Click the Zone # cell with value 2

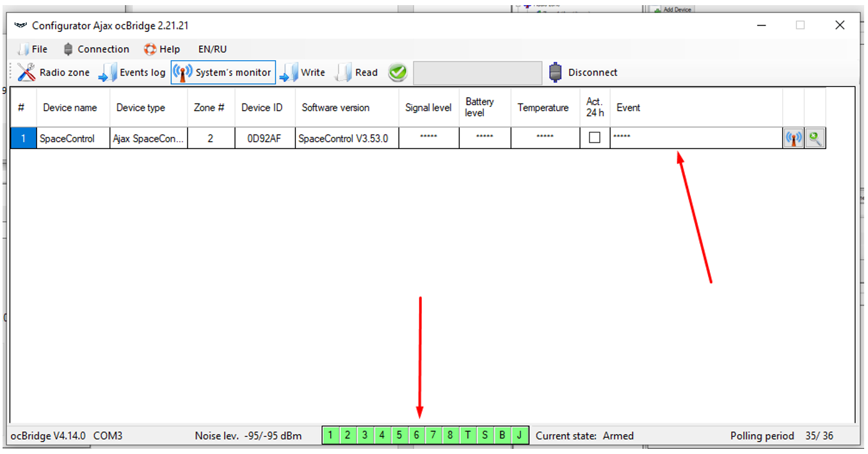tap(211, 138)
